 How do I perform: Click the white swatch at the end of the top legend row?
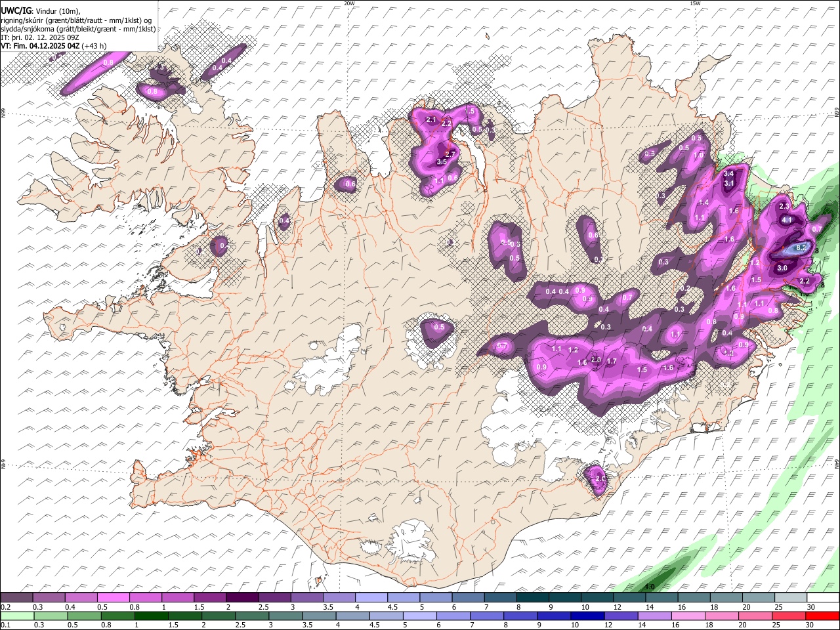[823, 598]
